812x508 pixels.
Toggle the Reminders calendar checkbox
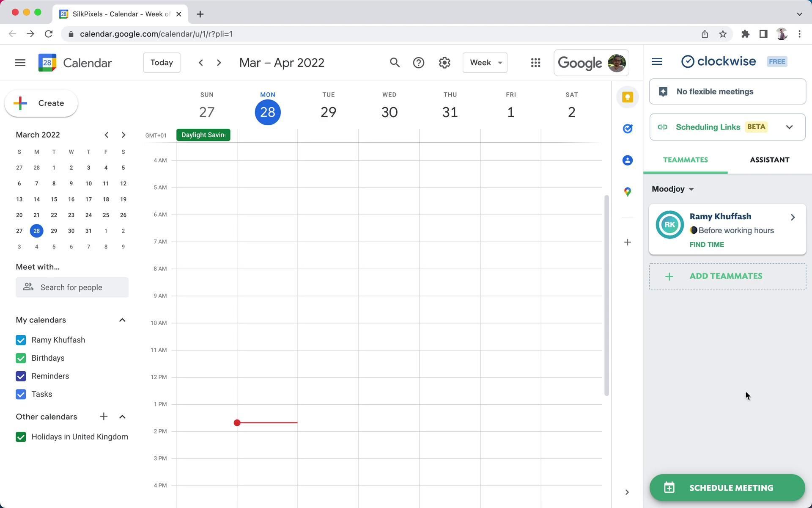(x=21, y=376)
